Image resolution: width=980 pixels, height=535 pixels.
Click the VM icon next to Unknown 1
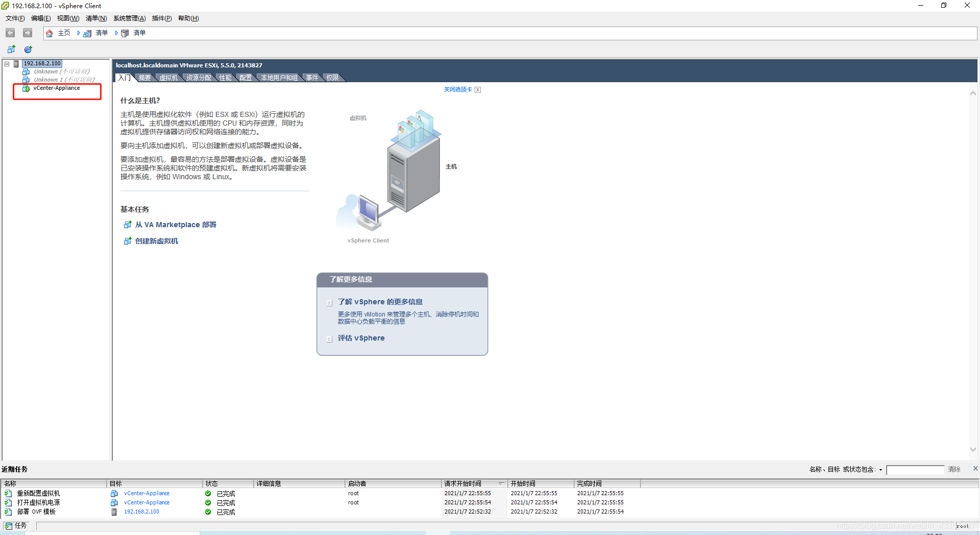coord(26,80)
